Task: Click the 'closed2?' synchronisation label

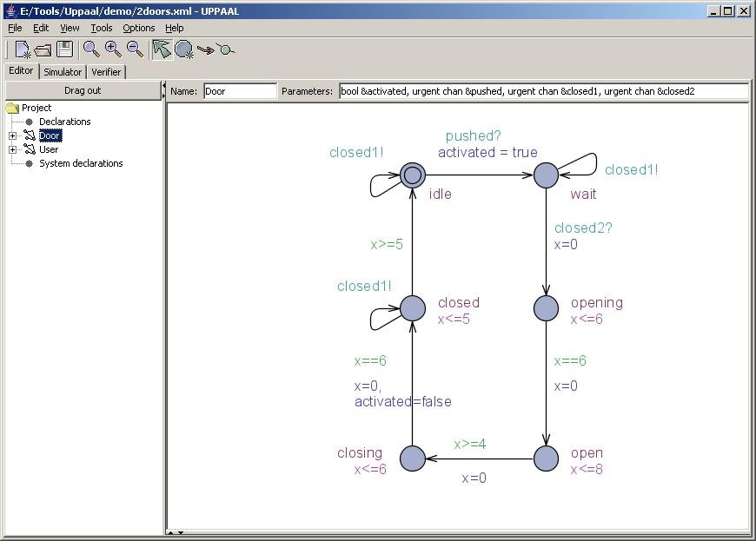Action: click(x=583, y=228)
